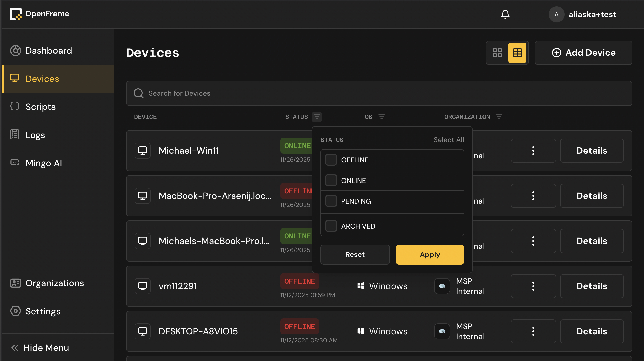This screenshot has width=644, height=361.
Task: Open the ORGANIZATION column filter
Action: point(499,117)
